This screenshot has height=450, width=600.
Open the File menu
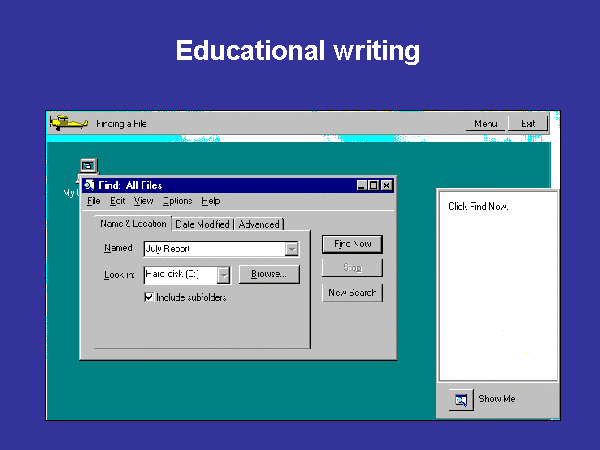(x=93, y=201)
